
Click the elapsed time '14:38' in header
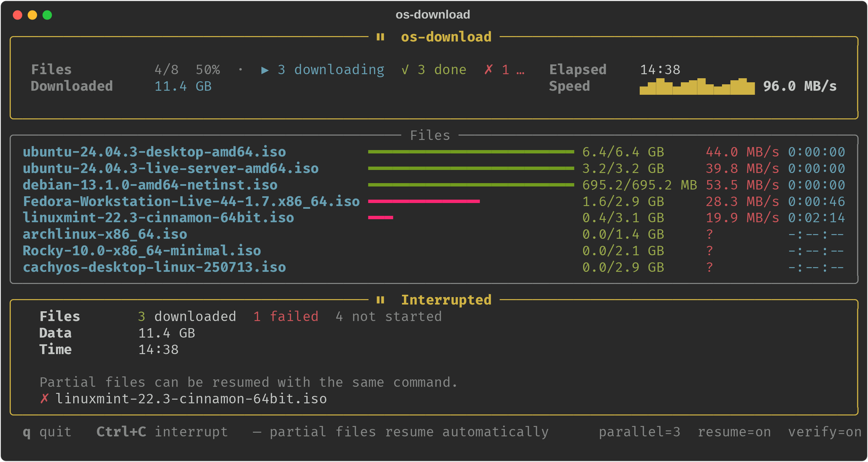click(660, 70)
